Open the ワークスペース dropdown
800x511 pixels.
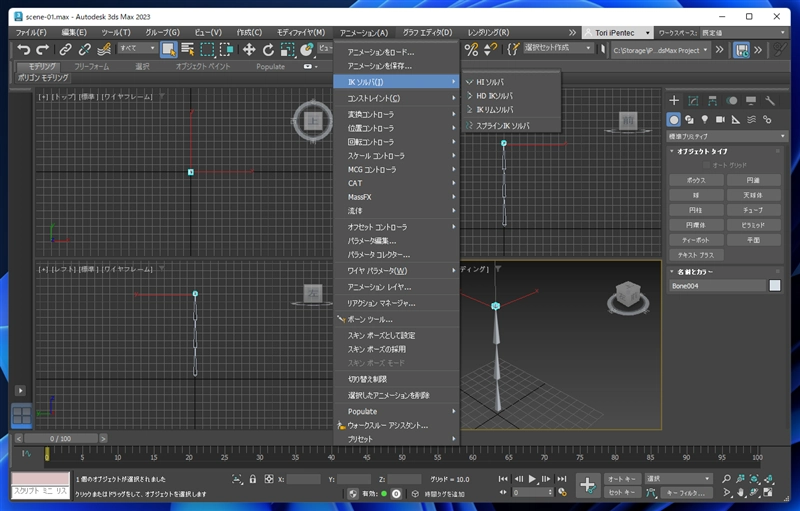point(744,33)
